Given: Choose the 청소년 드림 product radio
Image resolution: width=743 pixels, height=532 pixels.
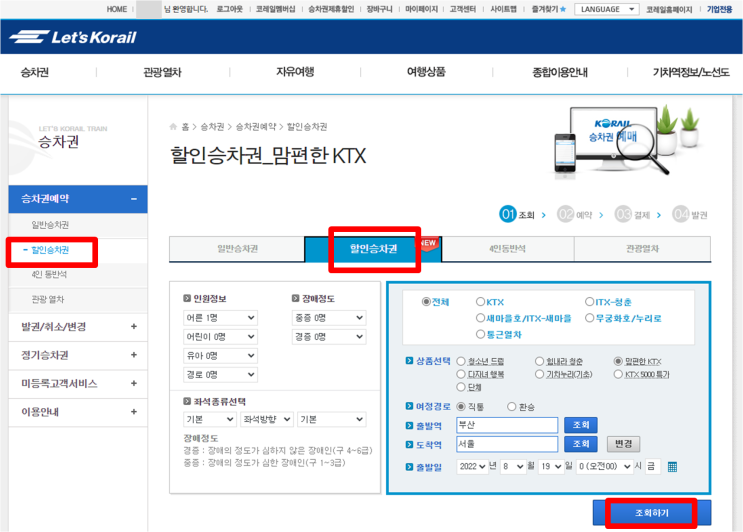Looking at the screenshot, I should [x=461, y=361].
